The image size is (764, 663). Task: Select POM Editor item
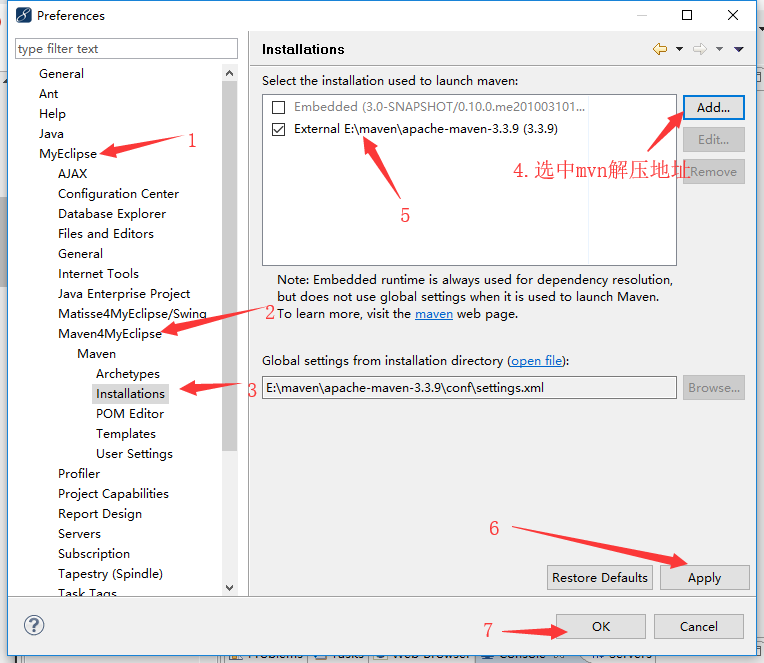(130, 414)
